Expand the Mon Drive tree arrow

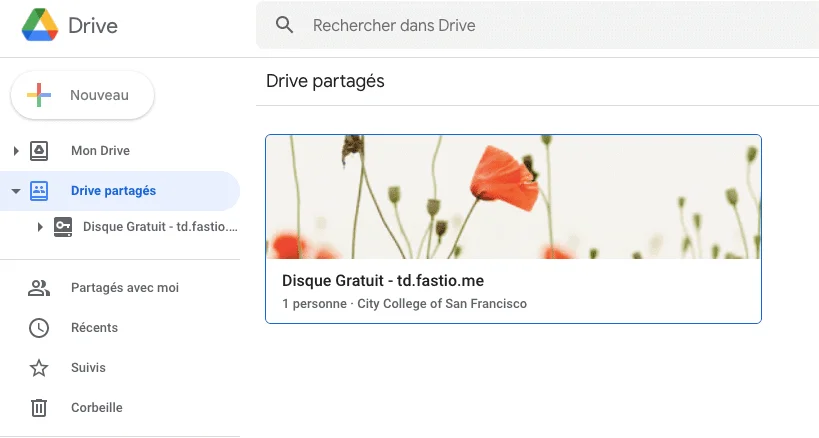point(16,151)
